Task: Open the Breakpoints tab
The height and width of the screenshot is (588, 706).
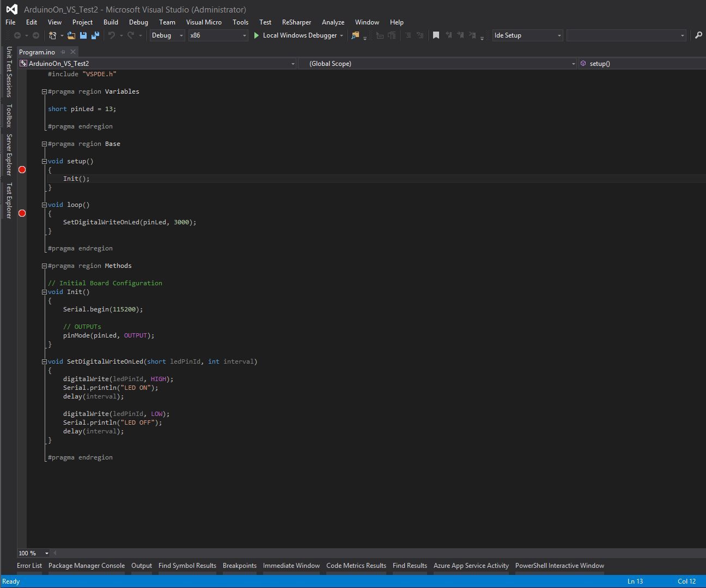Action: [240, 566]
